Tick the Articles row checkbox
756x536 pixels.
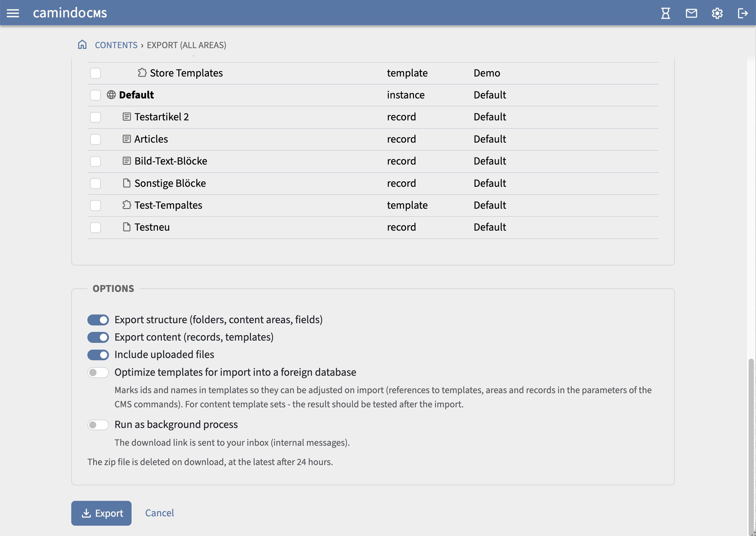point(96,139)
